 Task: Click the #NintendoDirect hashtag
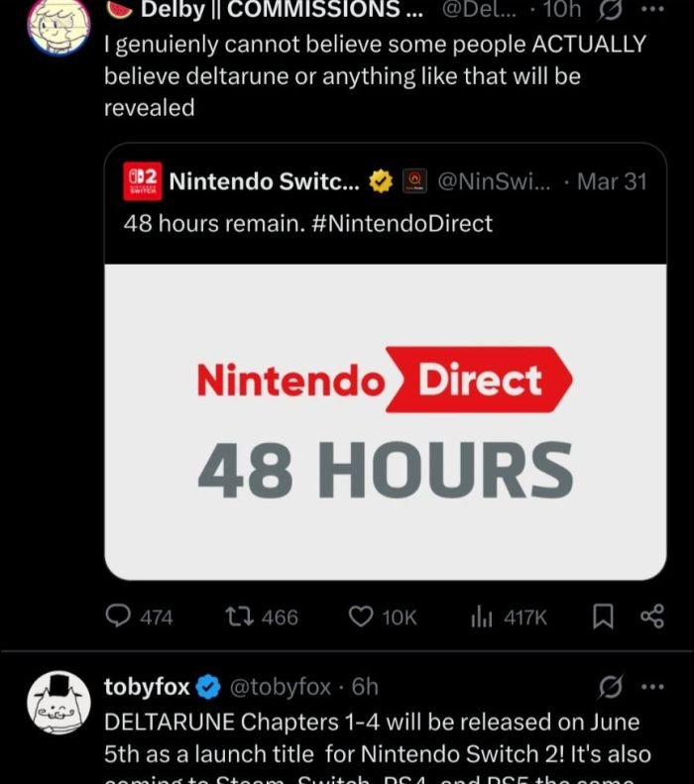402,223
